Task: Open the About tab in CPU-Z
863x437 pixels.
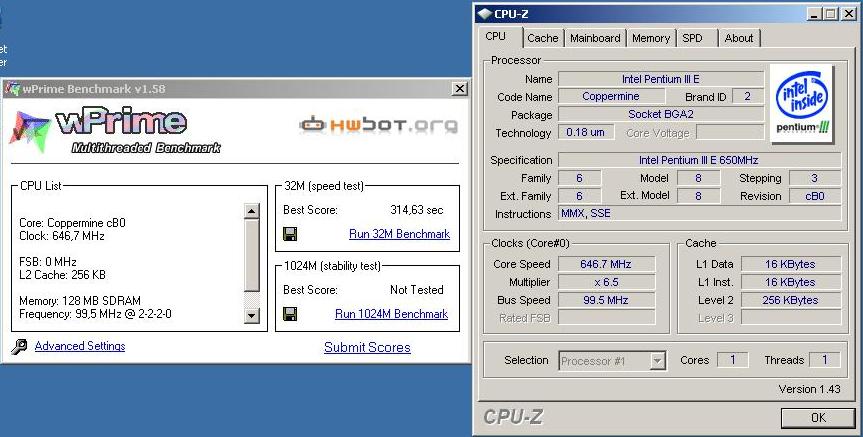Action: (x=739, y=38)
